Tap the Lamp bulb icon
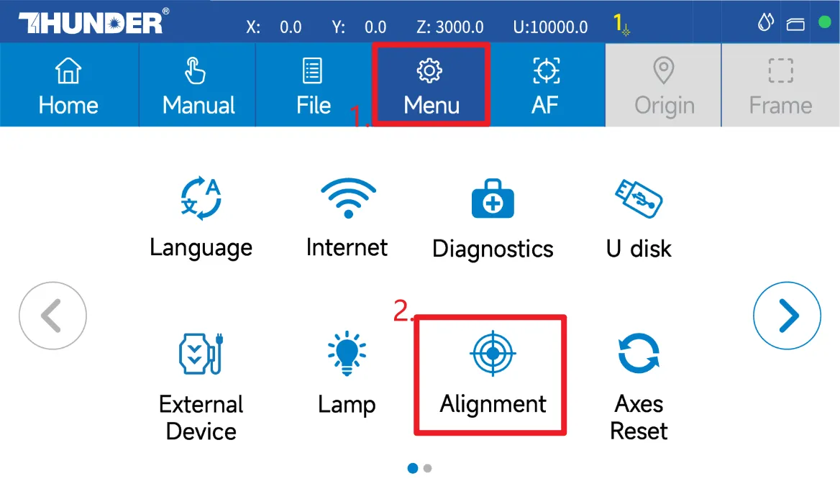 tap(347, 353)
